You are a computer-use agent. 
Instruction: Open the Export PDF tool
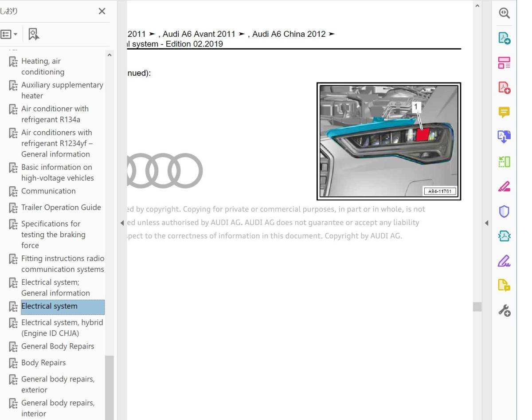pos(505,38)
